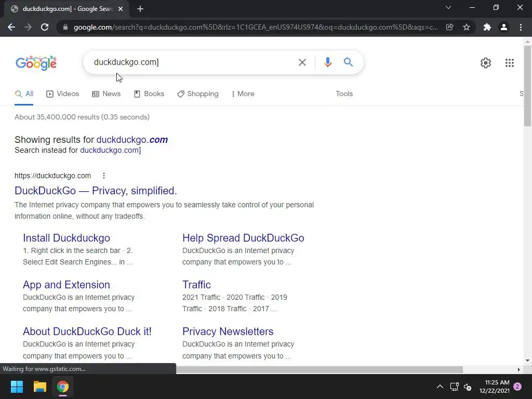Open the Google apps grid
This screenshot has height=399, width=532.
click(509, 63)
